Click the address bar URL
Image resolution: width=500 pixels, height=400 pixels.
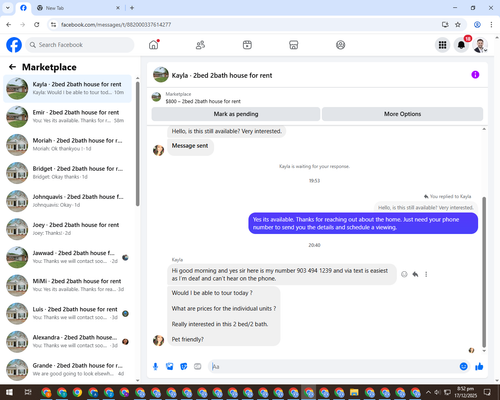click(116, 25)
